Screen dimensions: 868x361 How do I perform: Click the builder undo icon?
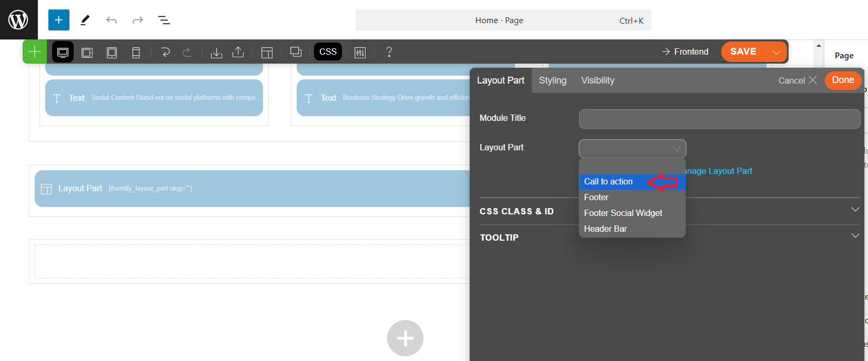click(165, 52)
